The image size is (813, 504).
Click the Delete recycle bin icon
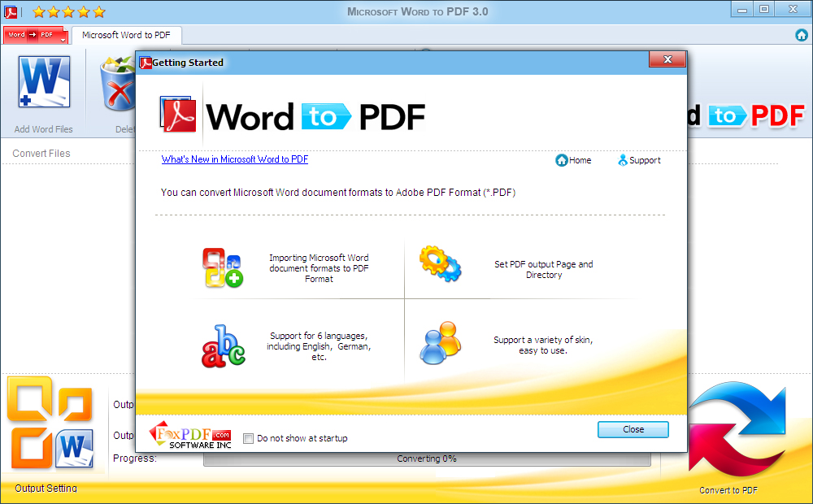tap(118, 83)
